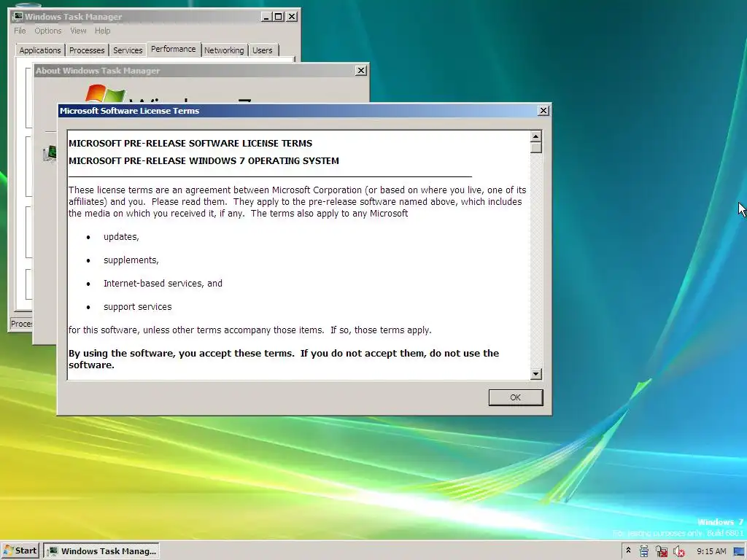Viewport: 747px width, 560px height.
Task: Click the muted volume tray icon
Action: pos(679,551)
